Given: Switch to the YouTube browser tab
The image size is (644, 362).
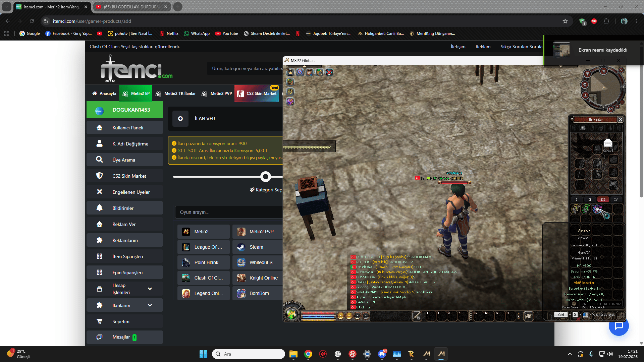Looking at the screenshot, I should pos(131,7).
